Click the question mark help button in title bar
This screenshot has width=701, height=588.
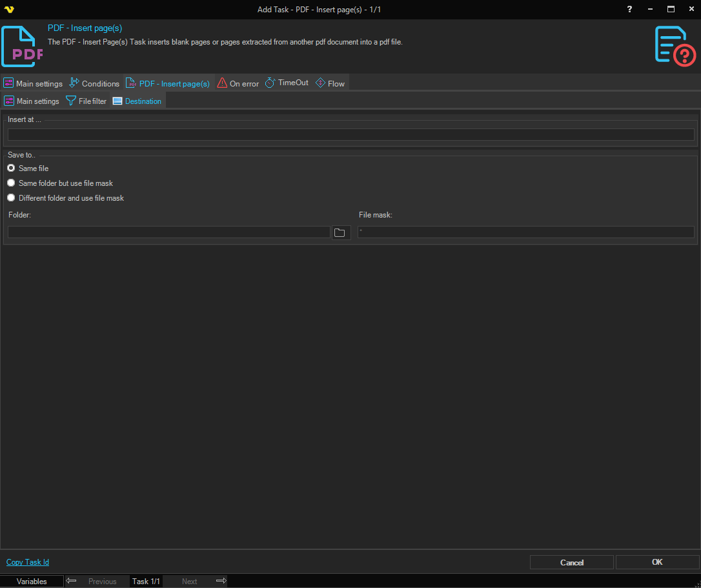pyautogui.click(x=629, y=9)
